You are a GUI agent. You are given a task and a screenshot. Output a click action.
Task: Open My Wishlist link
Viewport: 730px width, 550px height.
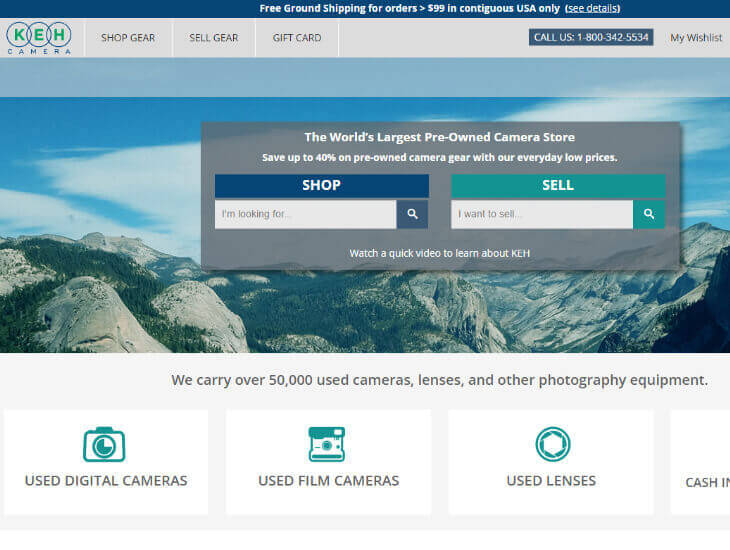tap(696, 38)
